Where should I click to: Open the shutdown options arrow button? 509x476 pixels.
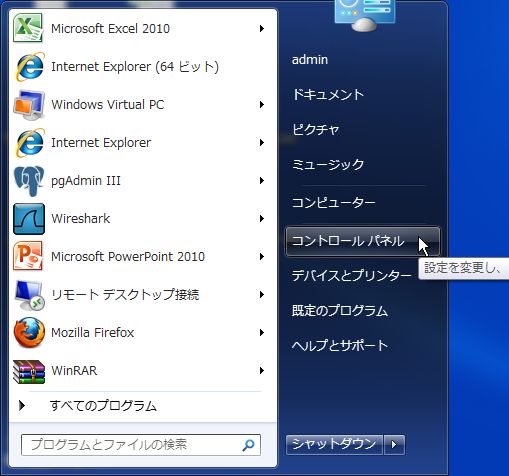tap(394, 445)
